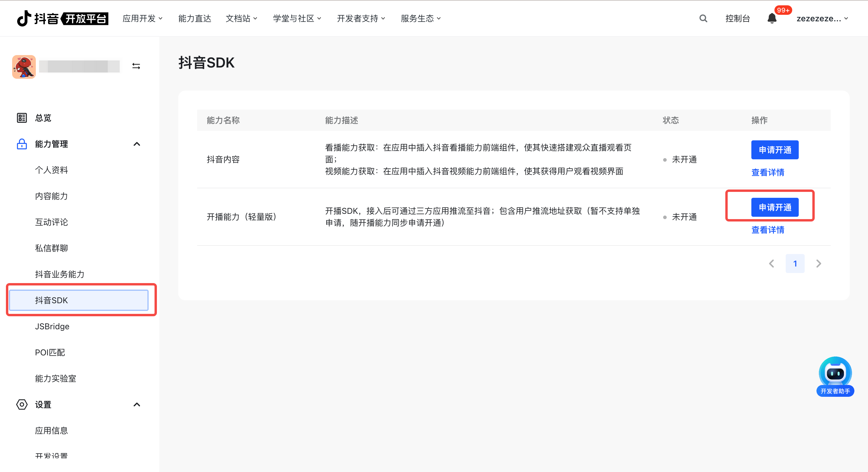Go to next page arrow
Image resolution: width=868 pixels, height=472 pixels.
819,263
